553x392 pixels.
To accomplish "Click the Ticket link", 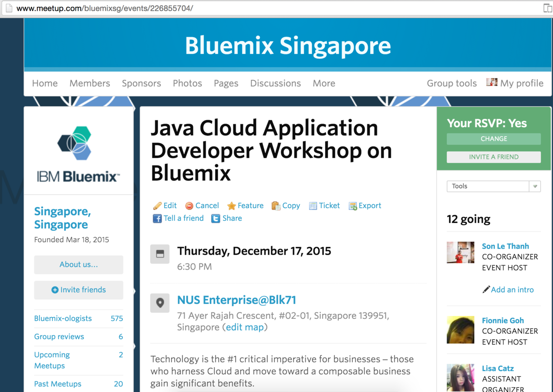I will (x=329, y=206).
